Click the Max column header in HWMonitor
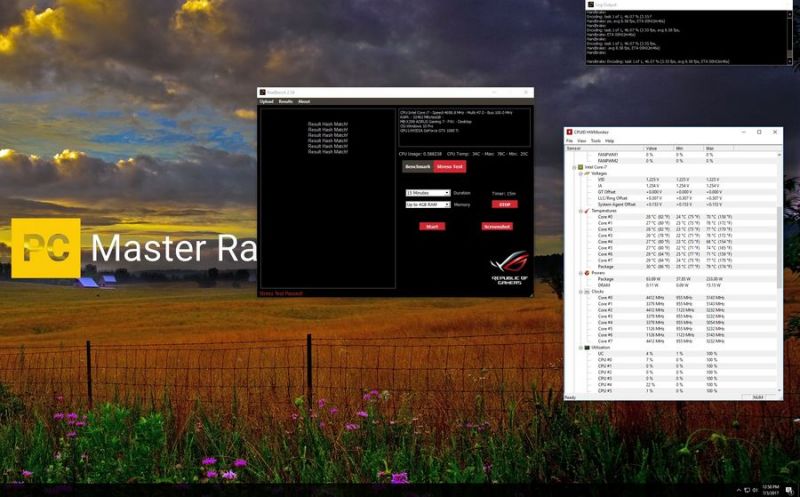Image resolution: width=800 pixels, height=497 pixels. [x=719, y=148]
